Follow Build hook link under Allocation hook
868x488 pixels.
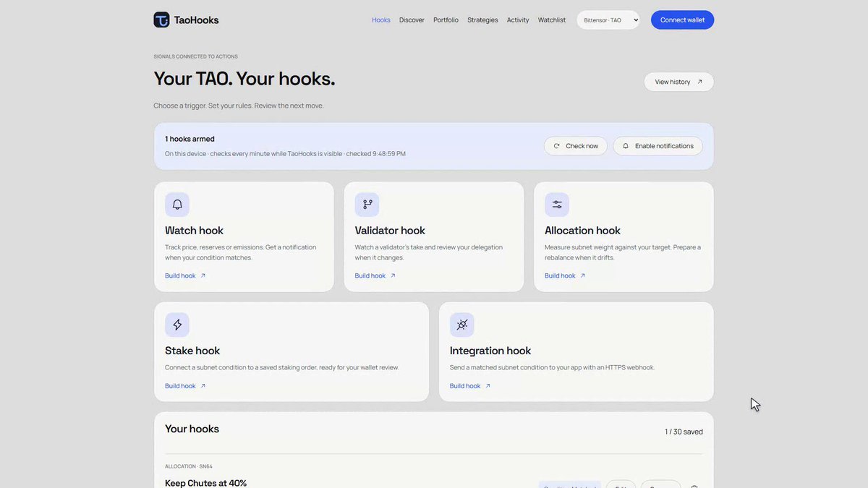[x=565, y=275]
